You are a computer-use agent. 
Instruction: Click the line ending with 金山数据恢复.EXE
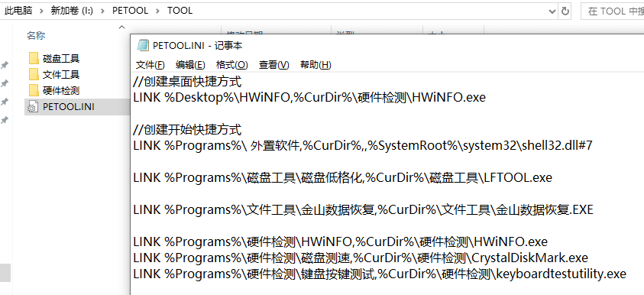click(363, 209)
